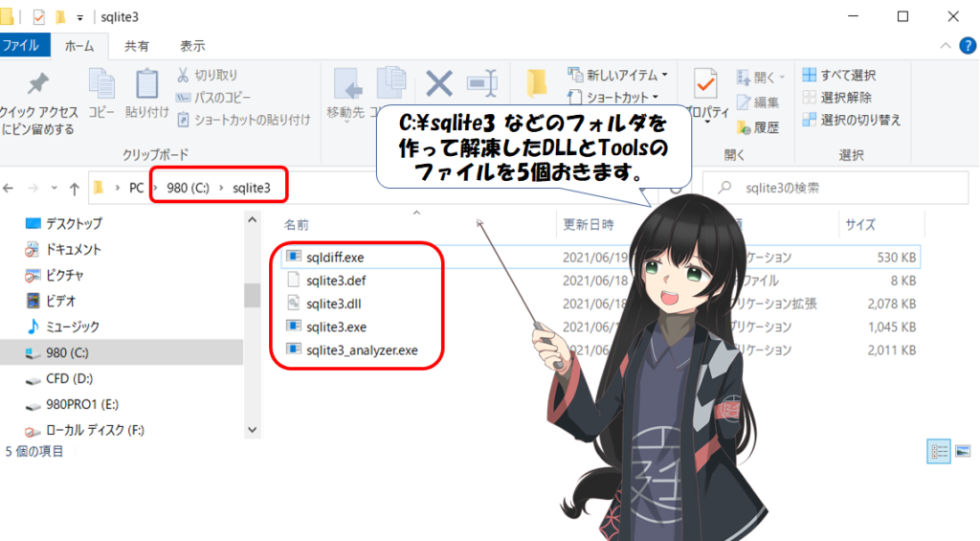This screenshot has width=980, height=541.
Task: Click Edit (編集) in the ribbon
Action: pos(758,102)
